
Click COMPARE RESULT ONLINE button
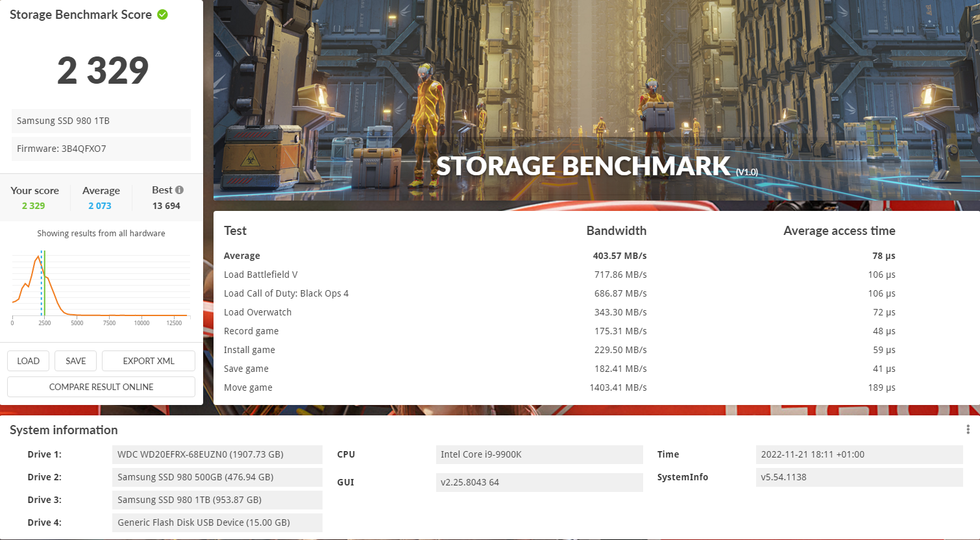101,387
